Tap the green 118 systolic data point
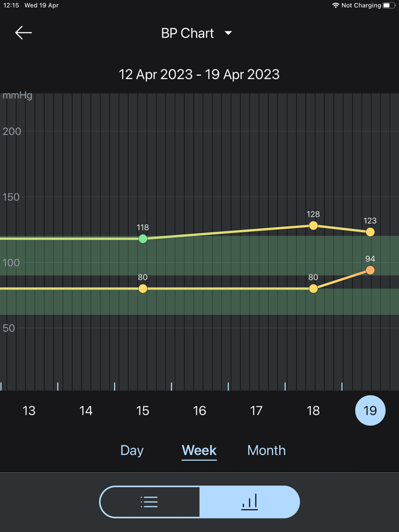The height and width of the screenshot is (532, 399). click(142, 239)
